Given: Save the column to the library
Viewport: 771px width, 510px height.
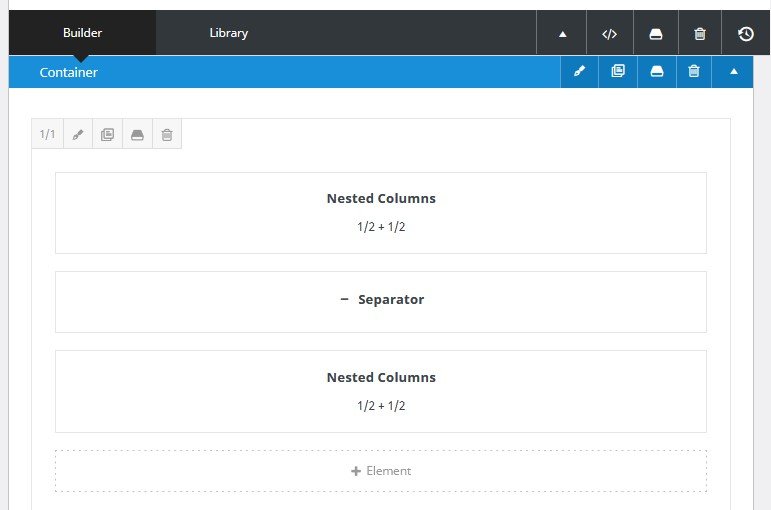Looking at the screenshot, I should [x=137, y=134].
